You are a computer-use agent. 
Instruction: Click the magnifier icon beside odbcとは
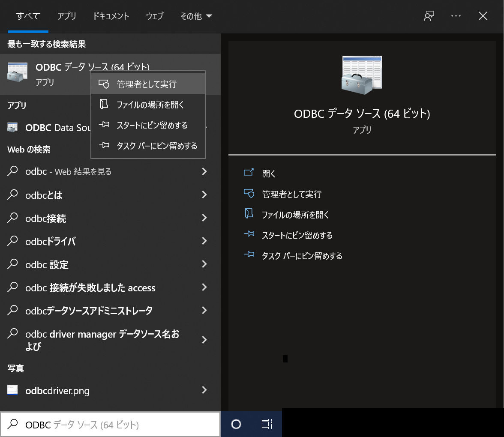pyautogui.click(x=12, y=194)
